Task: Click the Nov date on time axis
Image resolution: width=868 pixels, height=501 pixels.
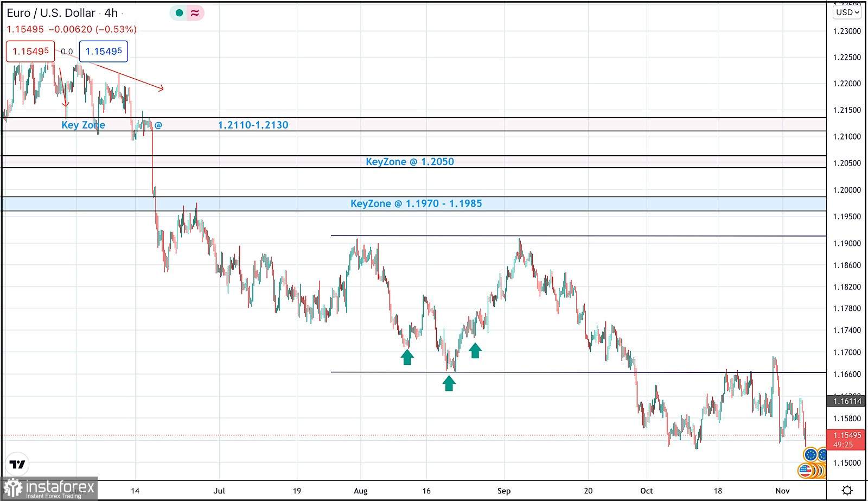Action: pos(783,491)
